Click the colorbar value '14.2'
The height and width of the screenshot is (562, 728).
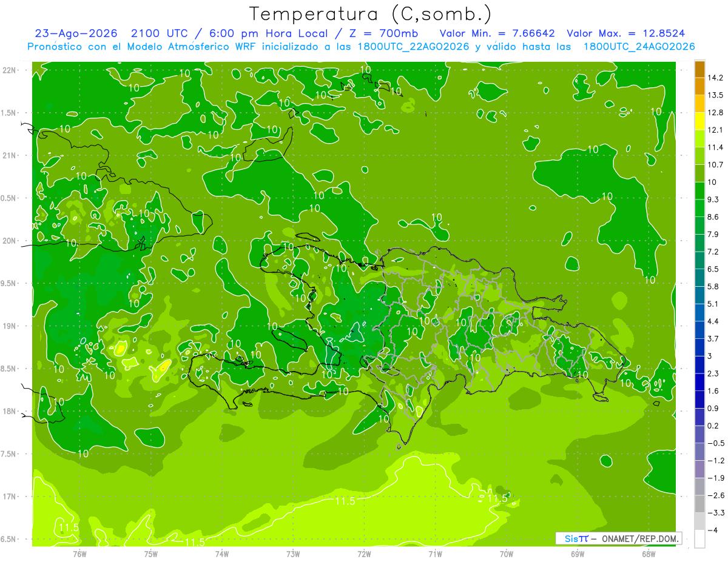pyautogui.click(x=714, y=78)
